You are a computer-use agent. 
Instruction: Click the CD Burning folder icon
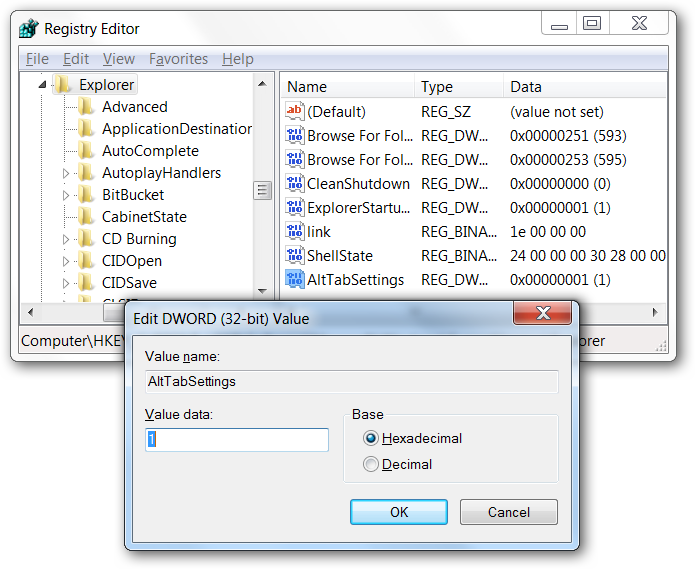point(86,238)
